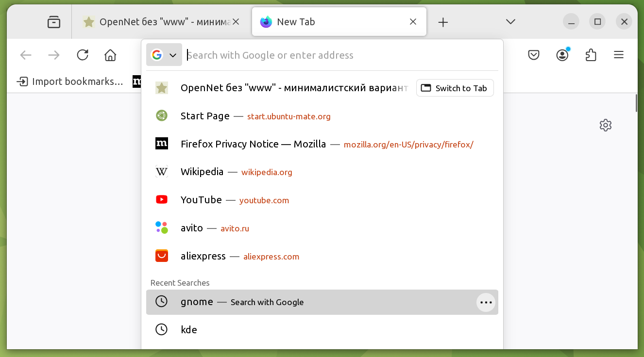
Task: Click the OpenNet star favicon in suggestions
Action: click(x=162, y=88)
